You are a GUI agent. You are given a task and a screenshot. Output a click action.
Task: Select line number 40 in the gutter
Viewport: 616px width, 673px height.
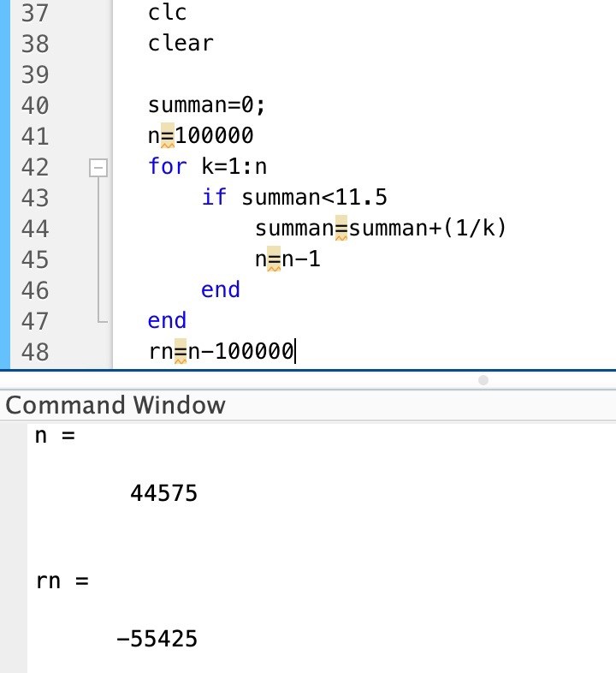[34, 105]
